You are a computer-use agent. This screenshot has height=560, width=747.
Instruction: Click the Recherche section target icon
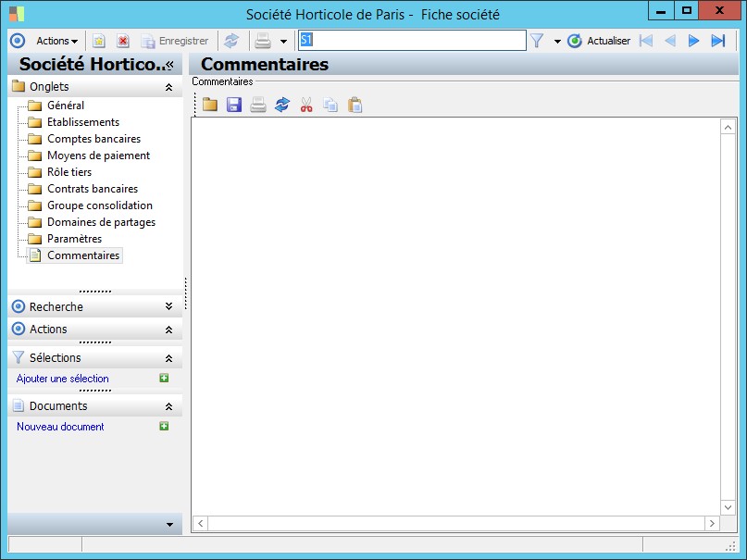point(19,306)
